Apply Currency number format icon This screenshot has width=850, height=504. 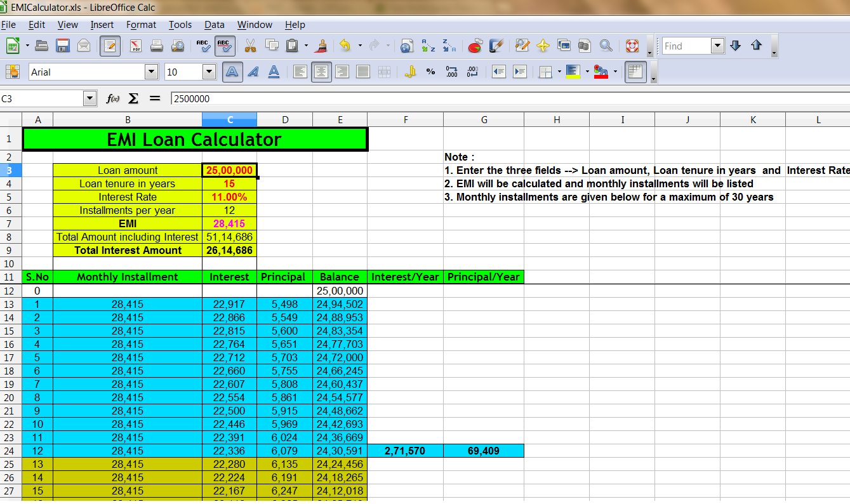410,72
